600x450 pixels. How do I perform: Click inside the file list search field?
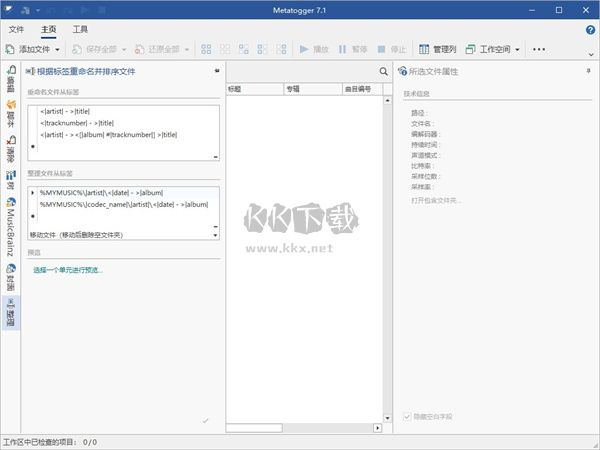tap(302, 71)
